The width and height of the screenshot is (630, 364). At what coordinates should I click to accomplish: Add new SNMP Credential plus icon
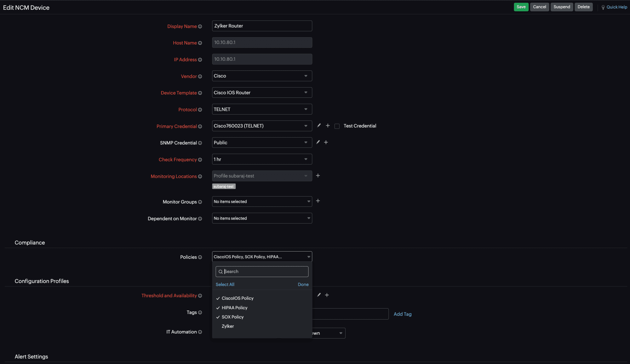click(326, 142)
